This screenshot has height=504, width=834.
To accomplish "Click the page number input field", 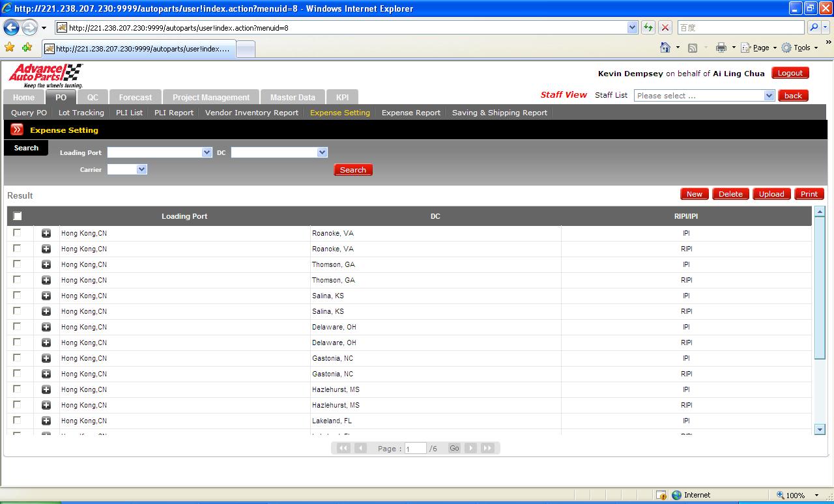I will (415, 449).
